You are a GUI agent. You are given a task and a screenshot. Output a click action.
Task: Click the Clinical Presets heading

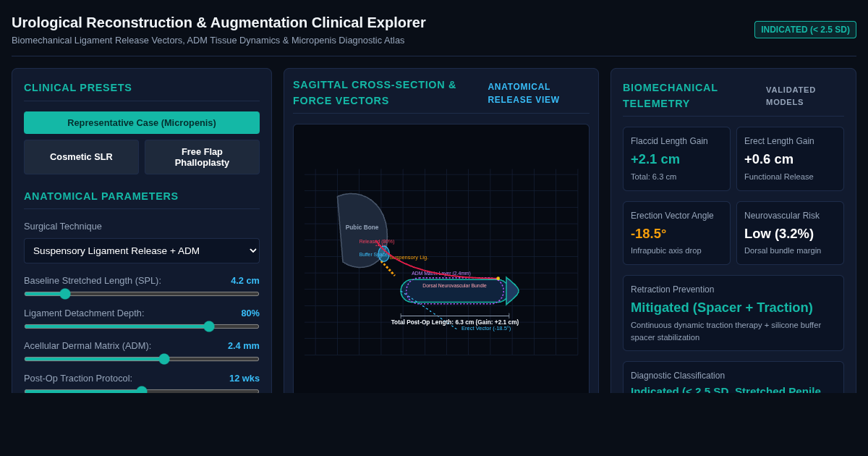coord(78,88)
